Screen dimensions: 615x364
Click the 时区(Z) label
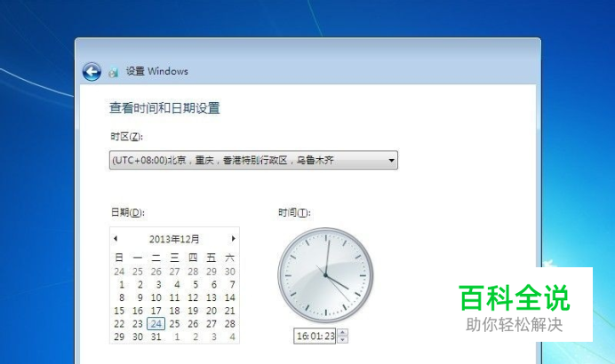point(126,137)
